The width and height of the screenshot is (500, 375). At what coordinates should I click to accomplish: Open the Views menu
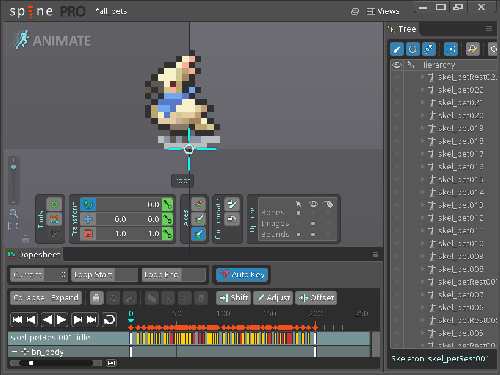click(383, 11)
